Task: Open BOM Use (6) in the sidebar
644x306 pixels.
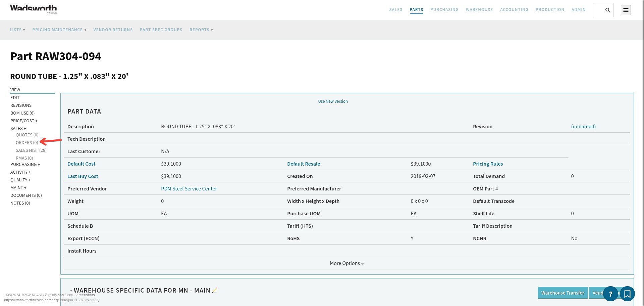Action: (22, 113)
